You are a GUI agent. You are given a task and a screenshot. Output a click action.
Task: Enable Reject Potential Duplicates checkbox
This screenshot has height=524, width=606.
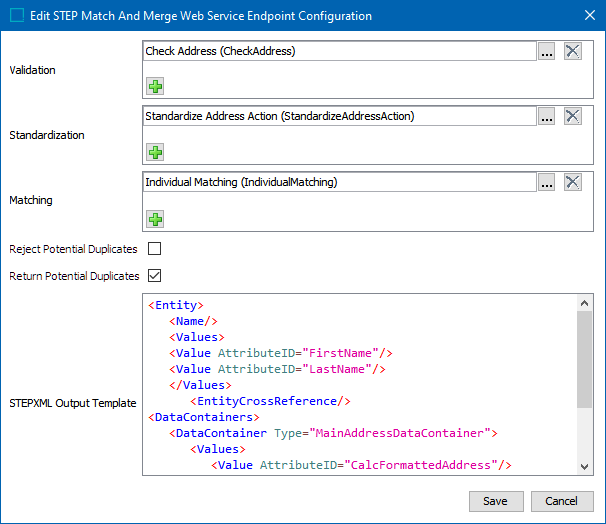(x=155, y=249)
